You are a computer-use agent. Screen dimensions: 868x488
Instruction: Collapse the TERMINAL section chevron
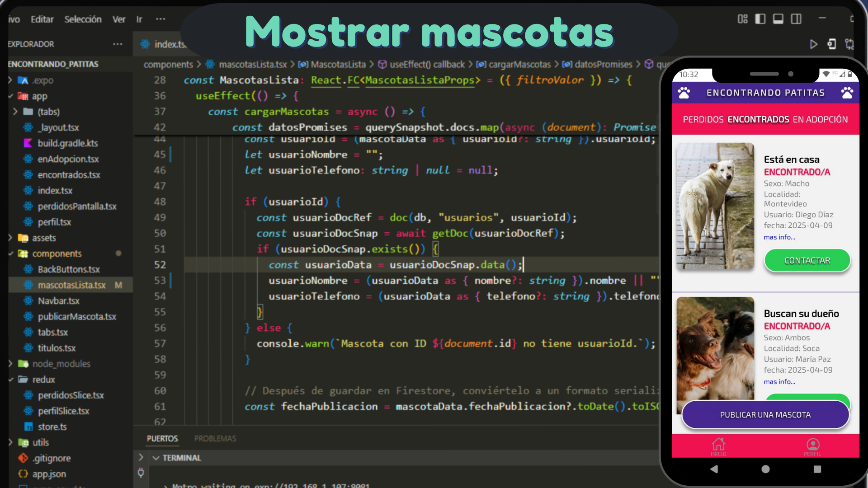[x=156, y=458]
